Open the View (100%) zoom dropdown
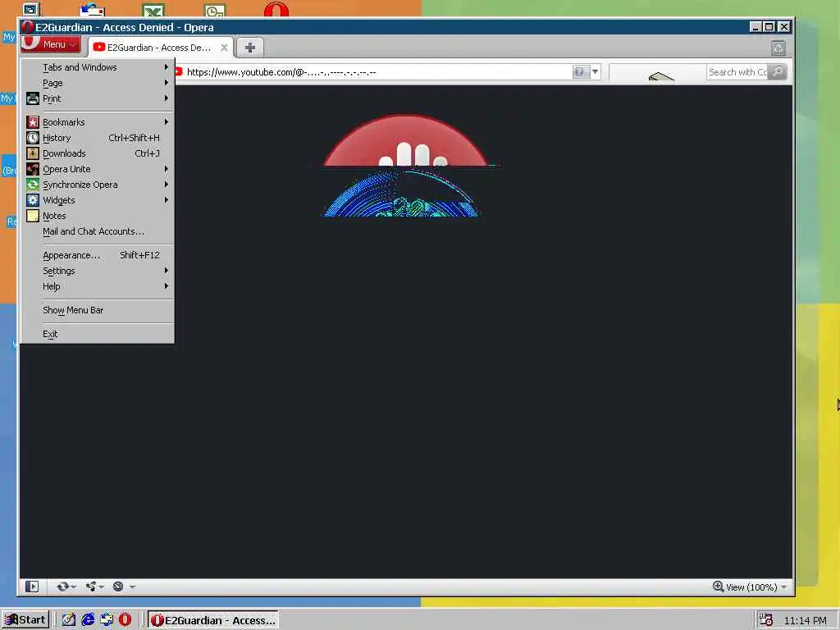This screenshot has width=840, height=630. click(x=750, y=587)
